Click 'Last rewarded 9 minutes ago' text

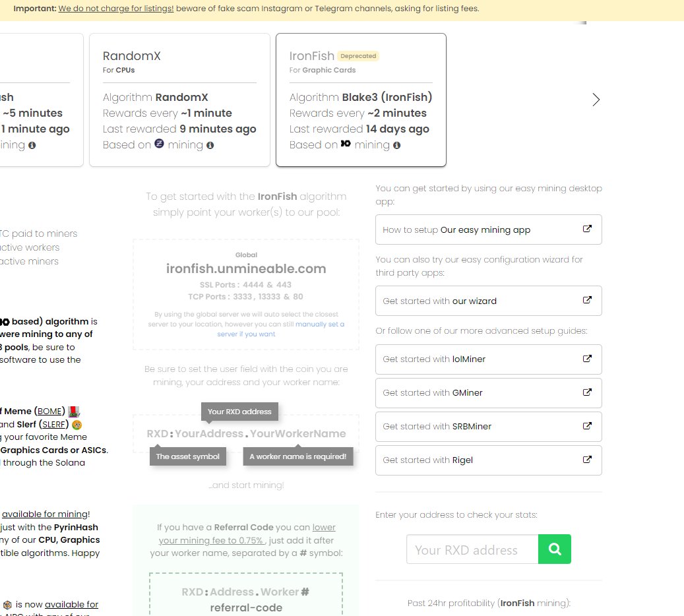point(179,129)
